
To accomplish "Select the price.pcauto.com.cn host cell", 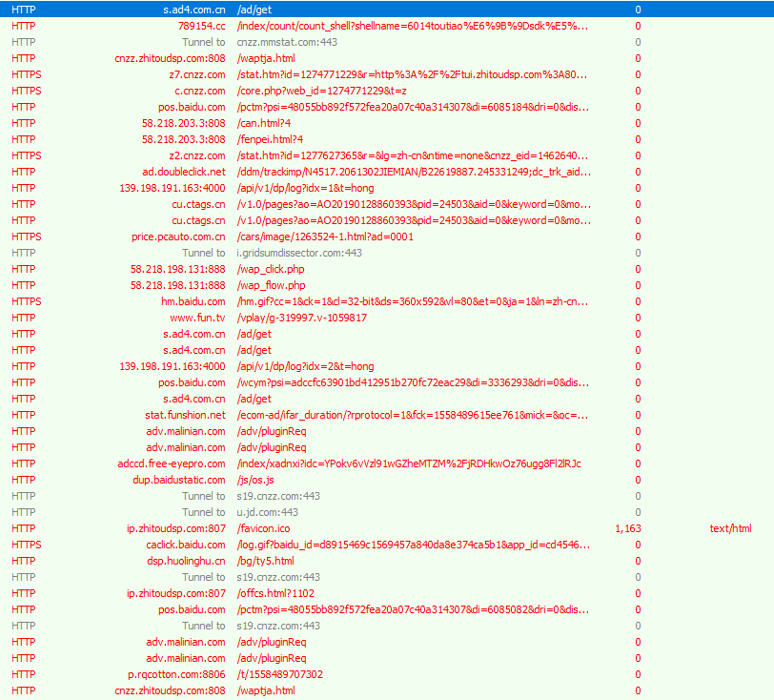I will tap(178, 237).
